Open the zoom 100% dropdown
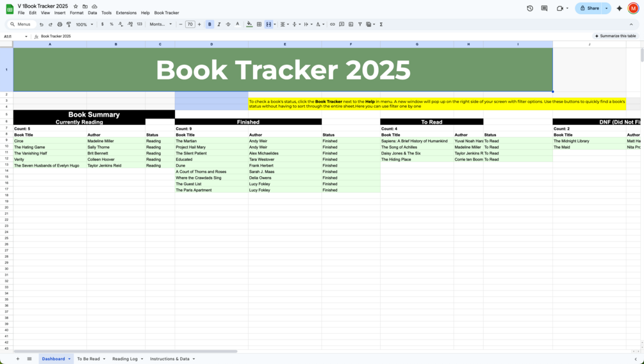The height and width of the screenshot is (364, 644). click(x=84, y=24)
